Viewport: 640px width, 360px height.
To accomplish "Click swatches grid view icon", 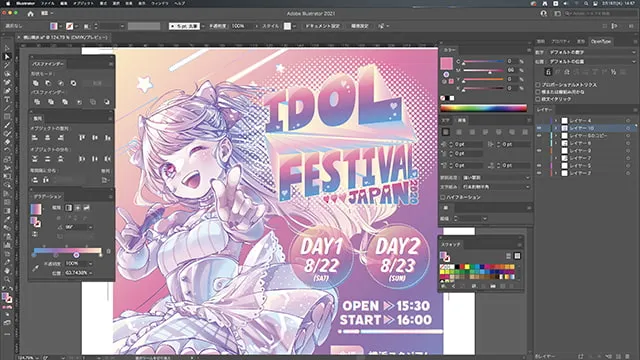I will [517, 256].
